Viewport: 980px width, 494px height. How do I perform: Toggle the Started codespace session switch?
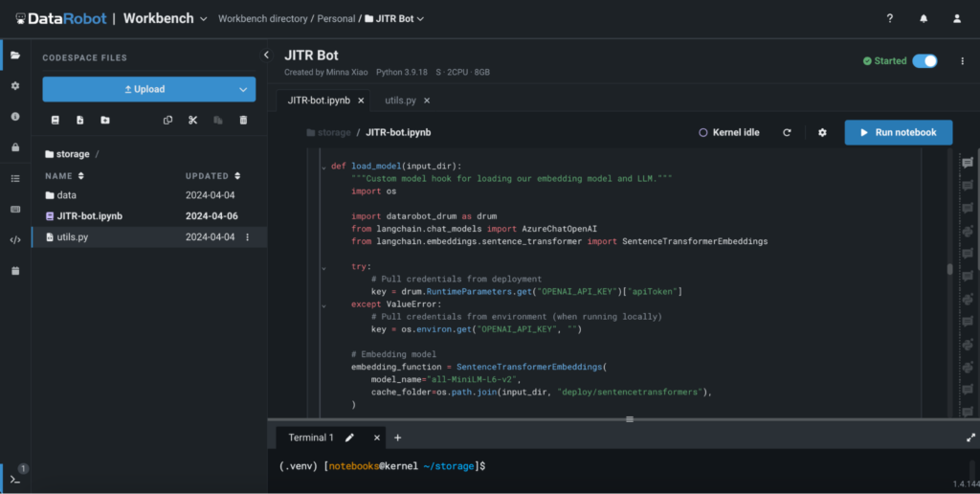click(924, 61)
